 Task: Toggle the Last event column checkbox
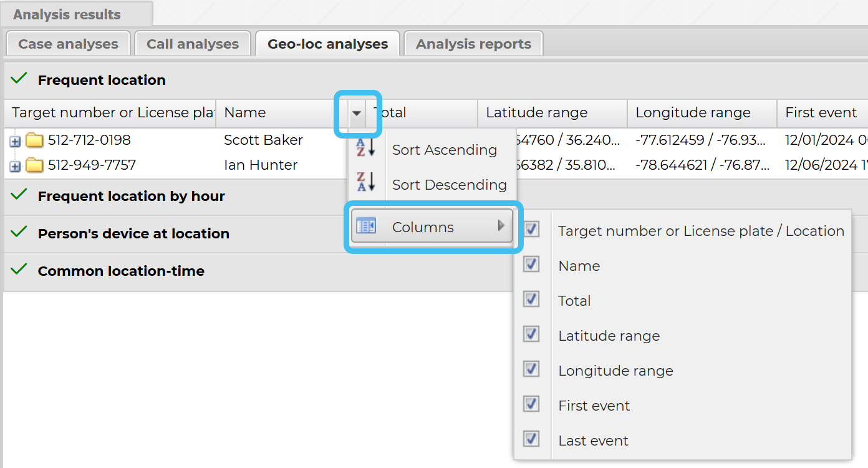531,439
